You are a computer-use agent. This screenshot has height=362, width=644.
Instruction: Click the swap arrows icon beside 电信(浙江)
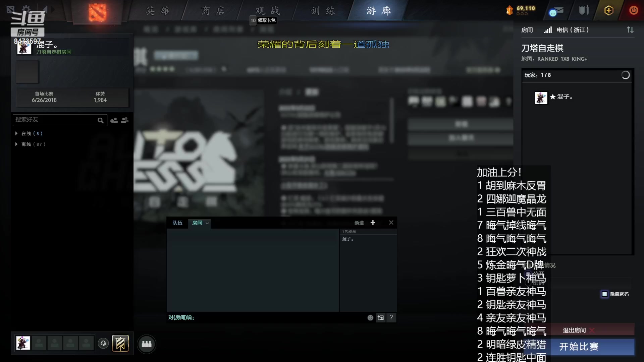coord(630,30)
